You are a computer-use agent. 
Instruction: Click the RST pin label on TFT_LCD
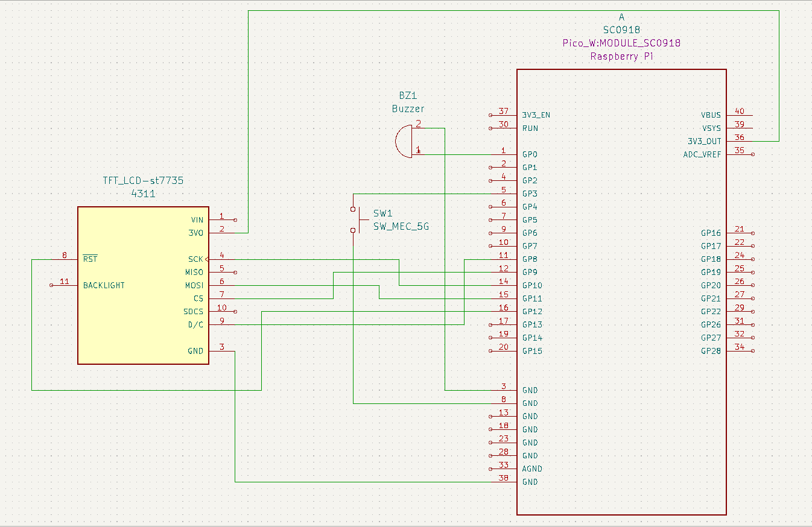[90, 259]
